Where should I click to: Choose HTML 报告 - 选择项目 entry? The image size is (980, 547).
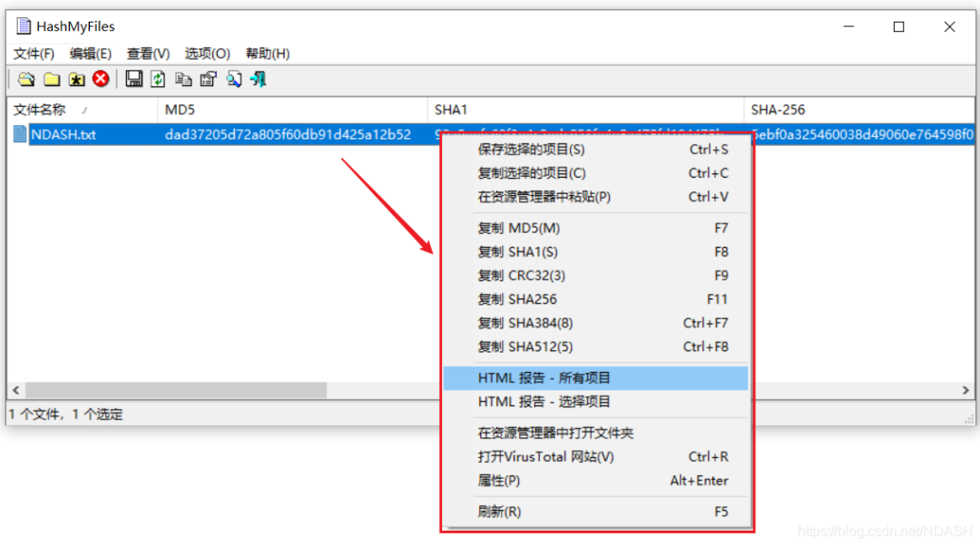(595, 402)
